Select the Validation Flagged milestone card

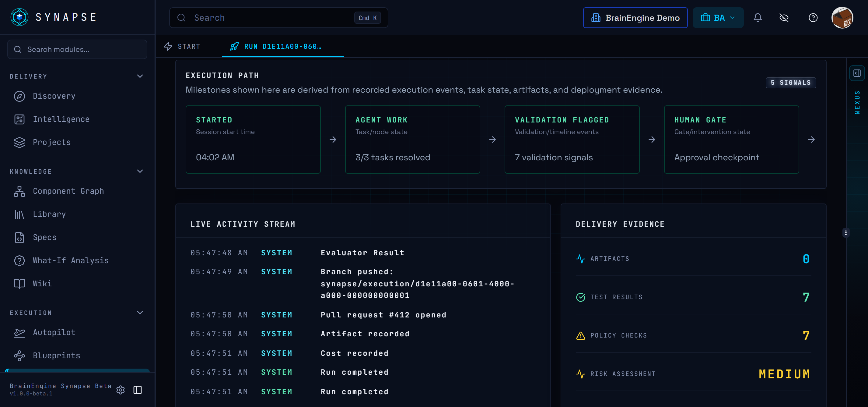(x=572, y=139)
